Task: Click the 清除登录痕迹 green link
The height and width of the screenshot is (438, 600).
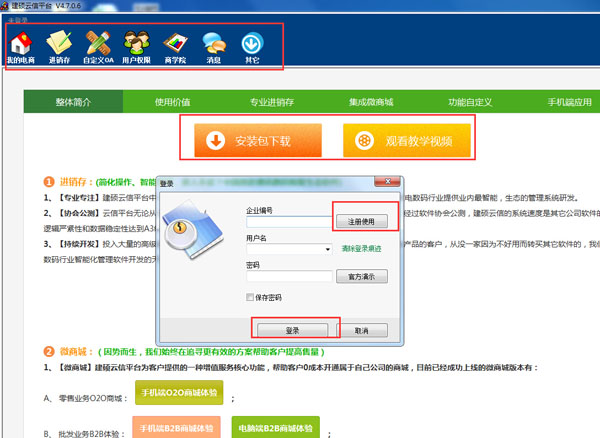Action: tap(361, 249)
